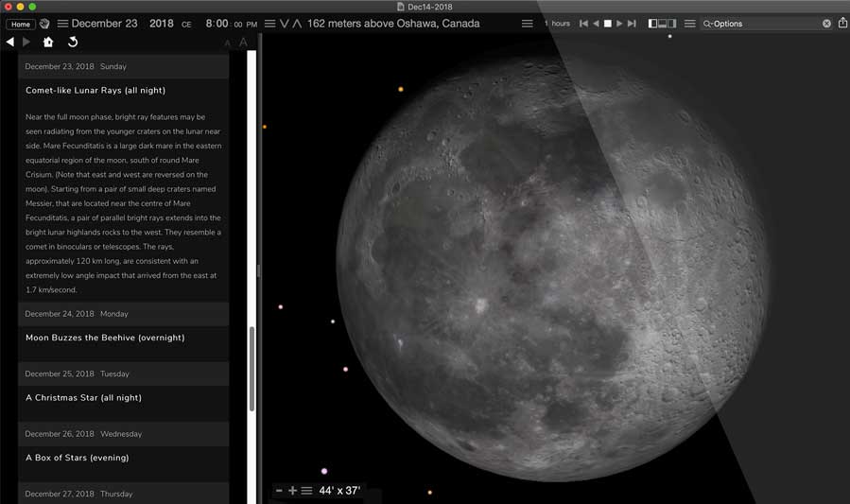Open time step menu beside 1 hours
Screen dimensions: 850x504
pos(528,24)
